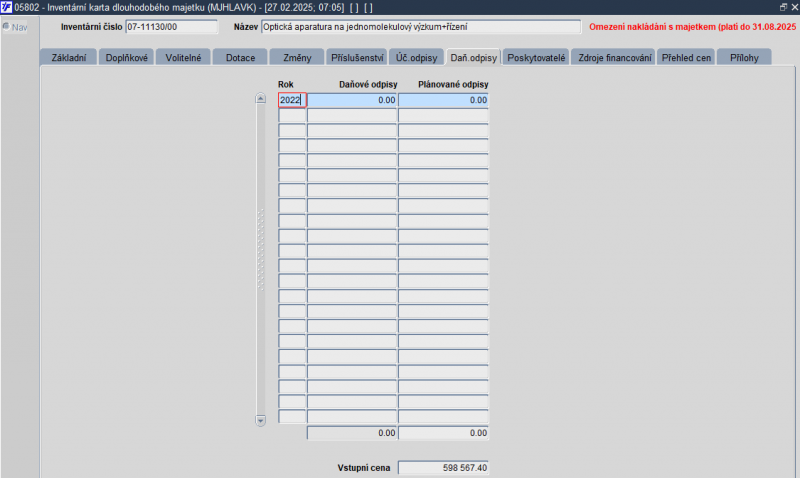800x478 pixels.
Task: Select the Plánované odpisy cell in 2022 row
Action: point(443,100)
